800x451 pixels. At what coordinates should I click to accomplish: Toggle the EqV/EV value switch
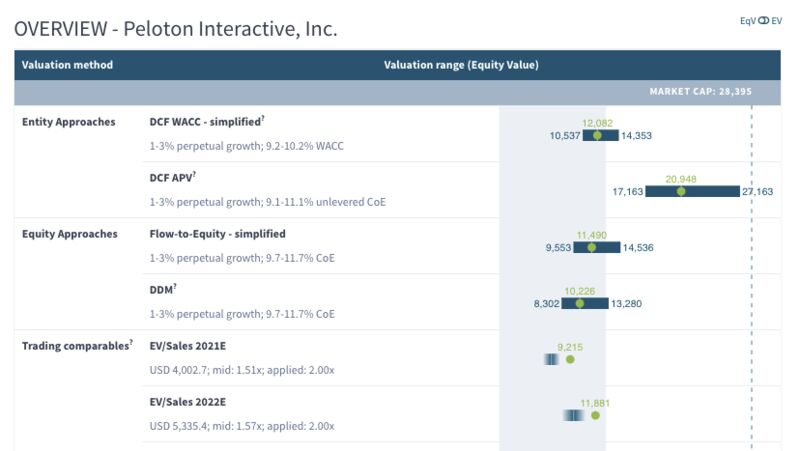(764, 19)
